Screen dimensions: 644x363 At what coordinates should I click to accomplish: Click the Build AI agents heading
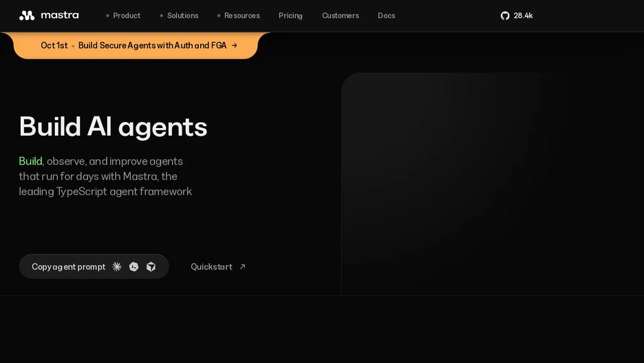click(x=114, y=127)
